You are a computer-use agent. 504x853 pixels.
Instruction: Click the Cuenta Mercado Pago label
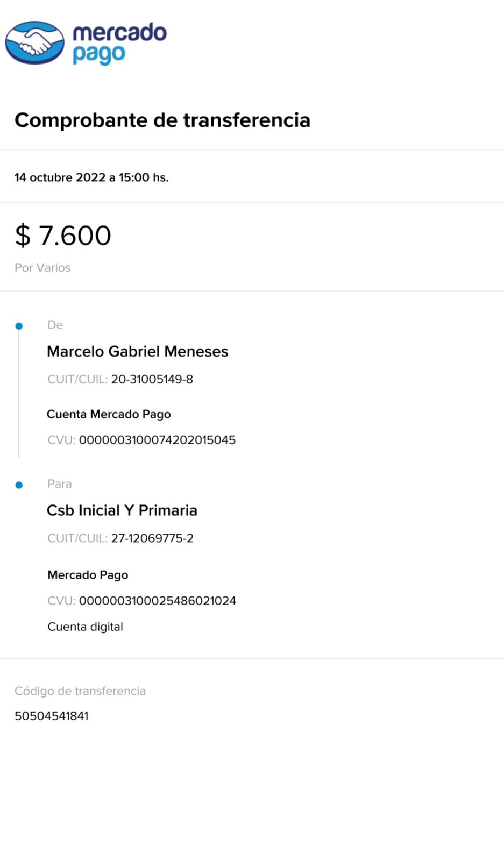(x=109, y=414)
